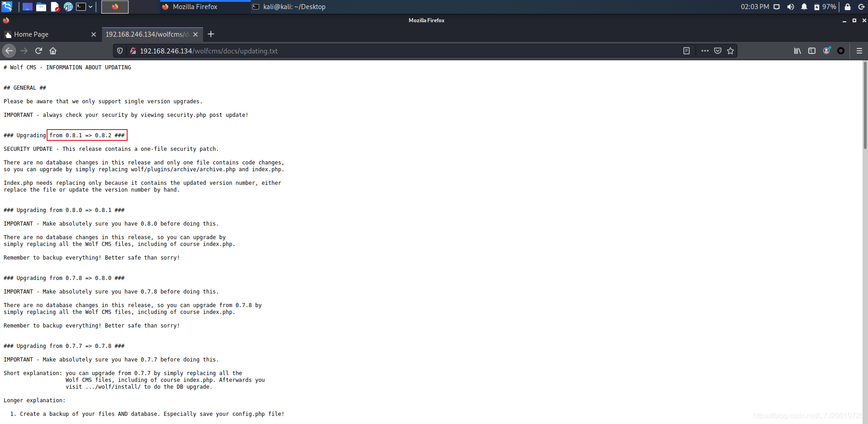
Task: Save the page to Pocket
Action: click(718, 51)
